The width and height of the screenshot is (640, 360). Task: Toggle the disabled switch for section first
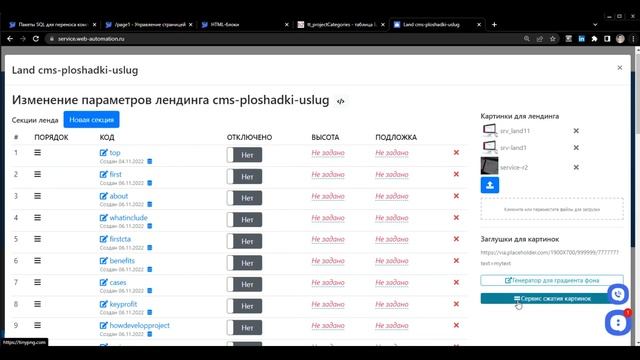244,177
